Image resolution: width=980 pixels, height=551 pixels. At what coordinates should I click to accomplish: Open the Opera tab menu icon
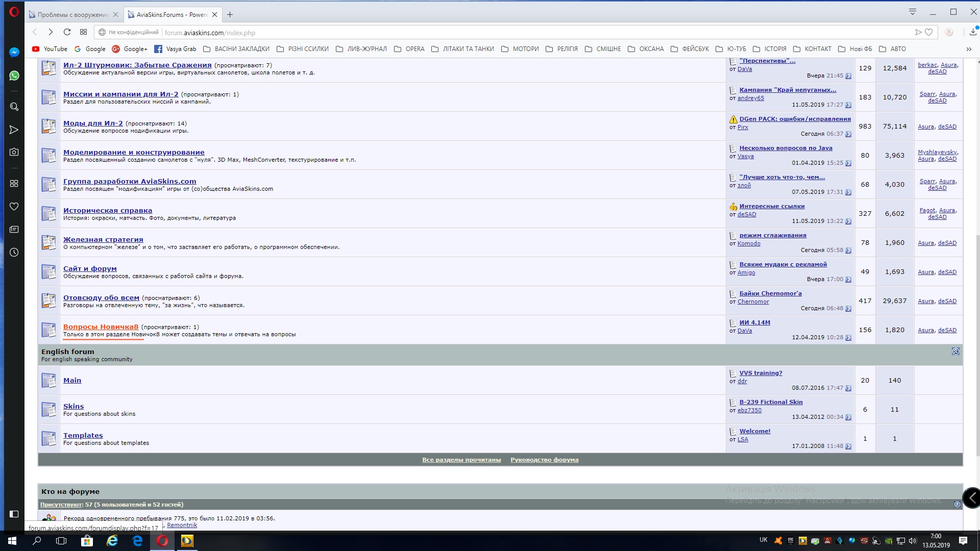click(913, 12)
